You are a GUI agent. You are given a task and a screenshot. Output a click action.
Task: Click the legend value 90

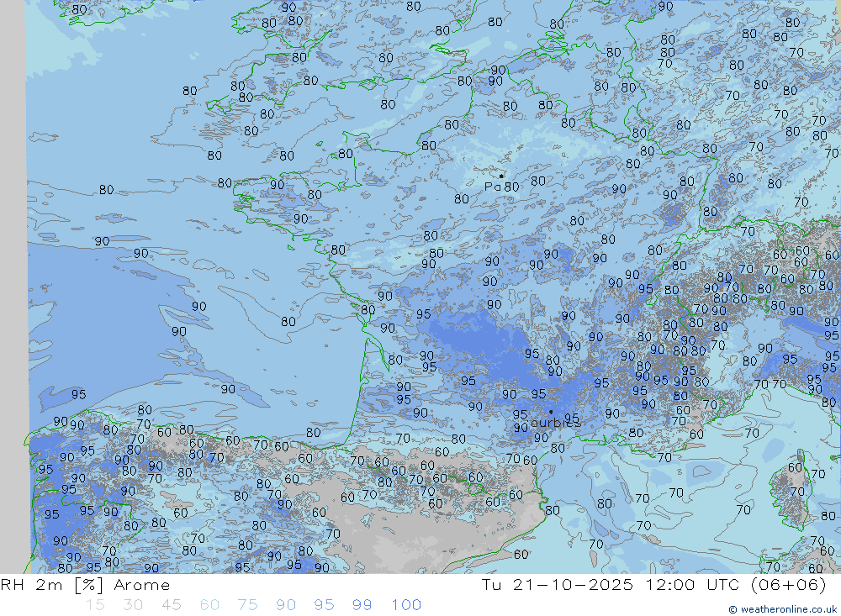click(x=286, y=605)
